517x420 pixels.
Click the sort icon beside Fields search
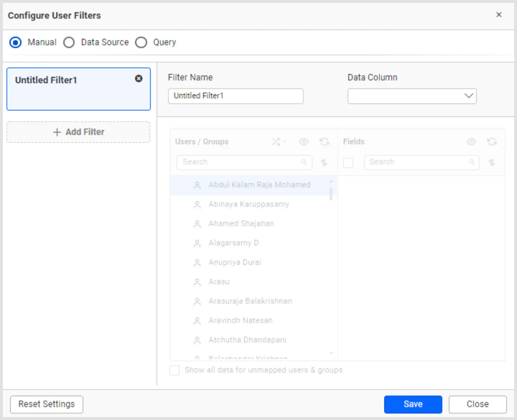pyautogui.click(x=492, y=163)
